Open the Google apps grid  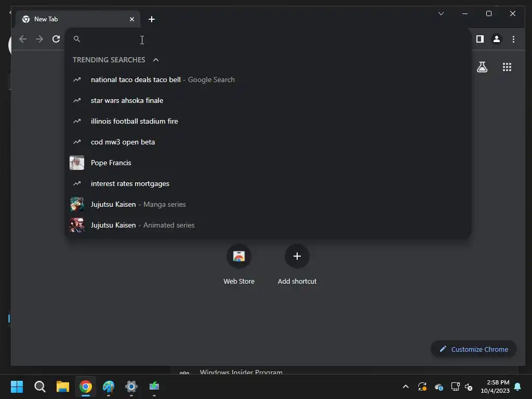507,67
